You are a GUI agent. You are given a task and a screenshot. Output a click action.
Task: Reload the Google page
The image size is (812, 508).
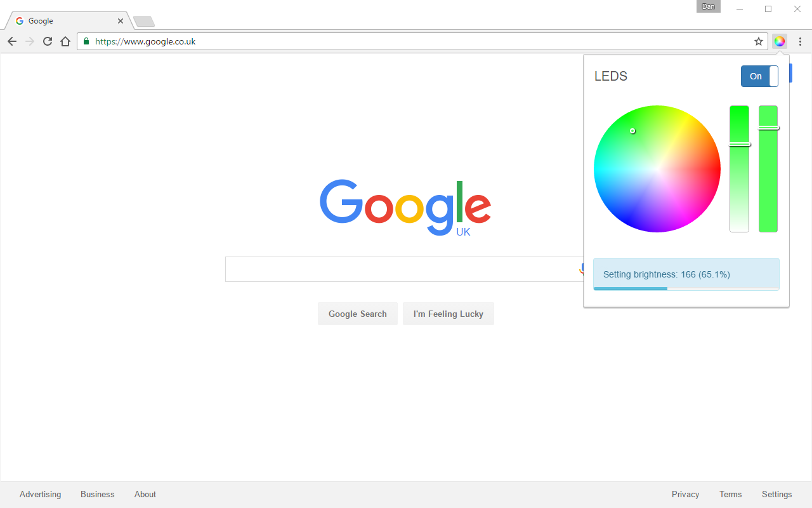pyautogui.click(x=48, y=41)
